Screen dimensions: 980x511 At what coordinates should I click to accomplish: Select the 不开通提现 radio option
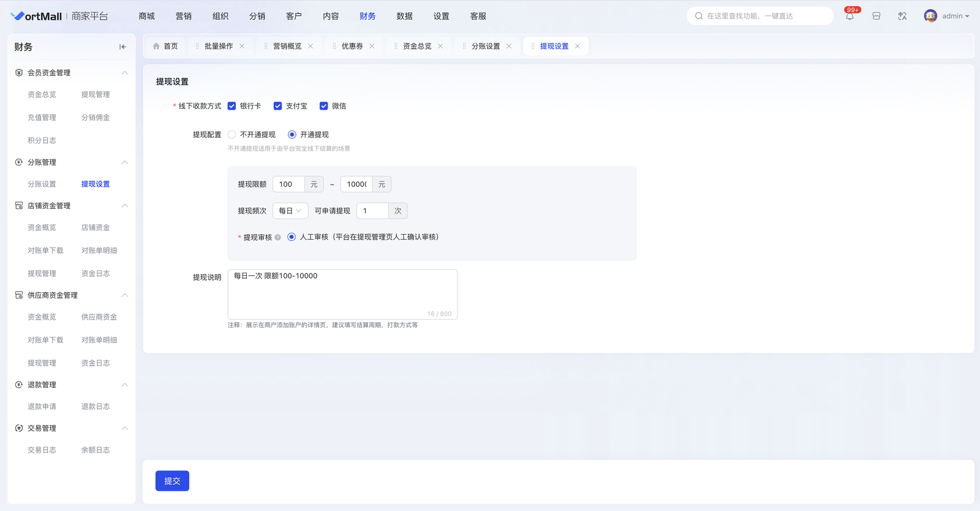232,135
